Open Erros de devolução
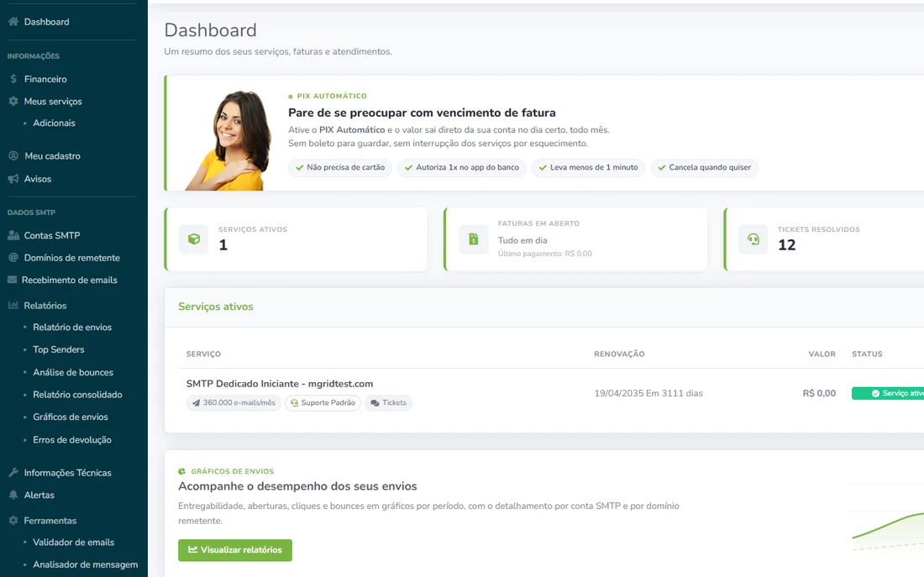The width and height of the screenshot is (924, 577). [74, 439]
